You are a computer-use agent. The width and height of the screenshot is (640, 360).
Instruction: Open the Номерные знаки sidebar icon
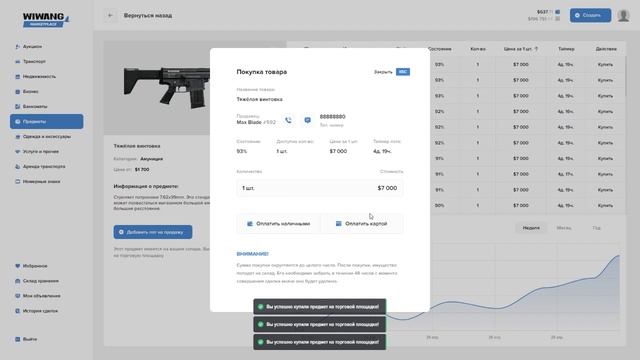(18, 182)
